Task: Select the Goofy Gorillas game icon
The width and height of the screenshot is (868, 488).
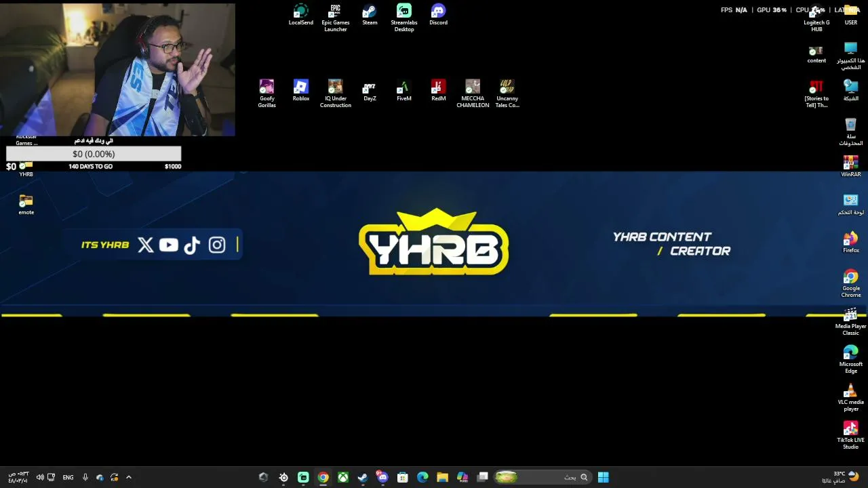Action: 267,94
